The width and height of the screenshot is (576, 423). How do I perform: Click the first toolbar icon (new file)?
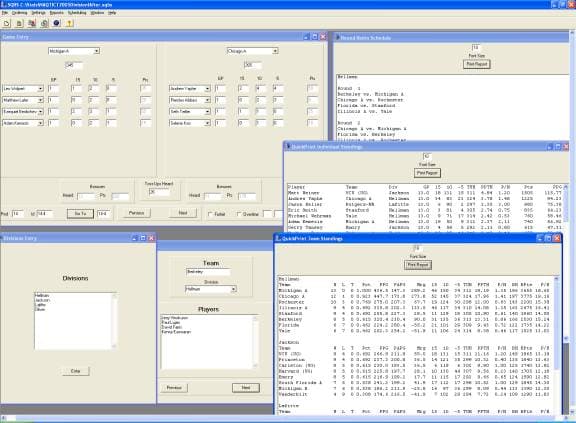(x=7, y=24)
